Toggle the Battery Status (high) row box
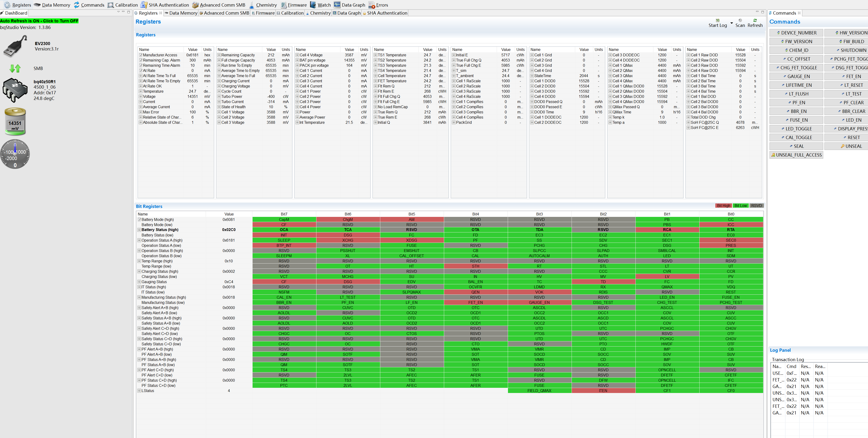Image resolution: width=868 pixels, height=438 pixels. click(x=139, y=230)
